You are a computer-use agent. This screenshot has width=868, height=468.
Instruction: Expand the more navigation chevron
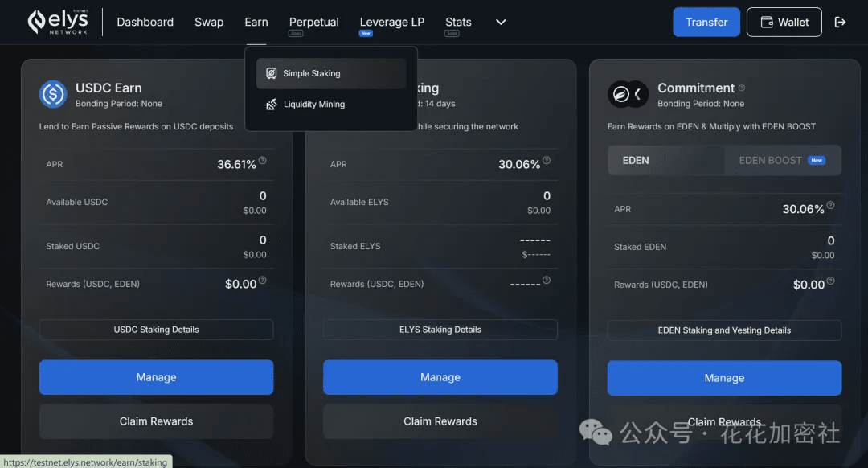click(x=501, y=23)
